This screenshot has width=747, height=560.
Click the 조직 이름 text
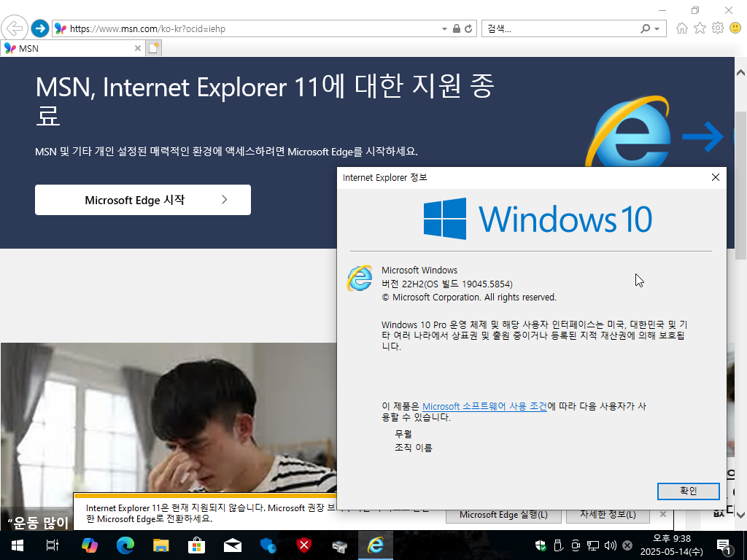click(413, 448)
